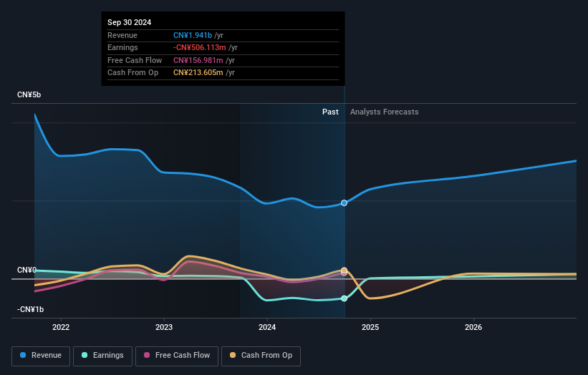The width and height of the screenshot is (588, 375).
Task: Toggle the Earnings legend button
Action: [102, 356]
